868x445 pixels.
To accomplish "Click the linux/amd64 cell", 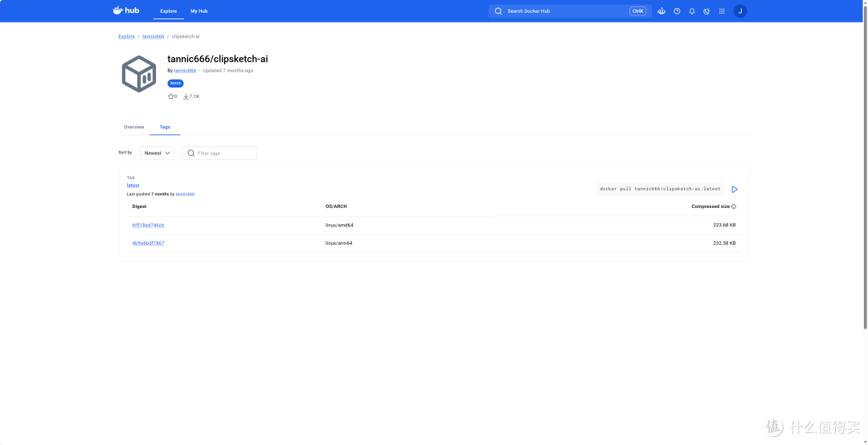I will (339, 225).
